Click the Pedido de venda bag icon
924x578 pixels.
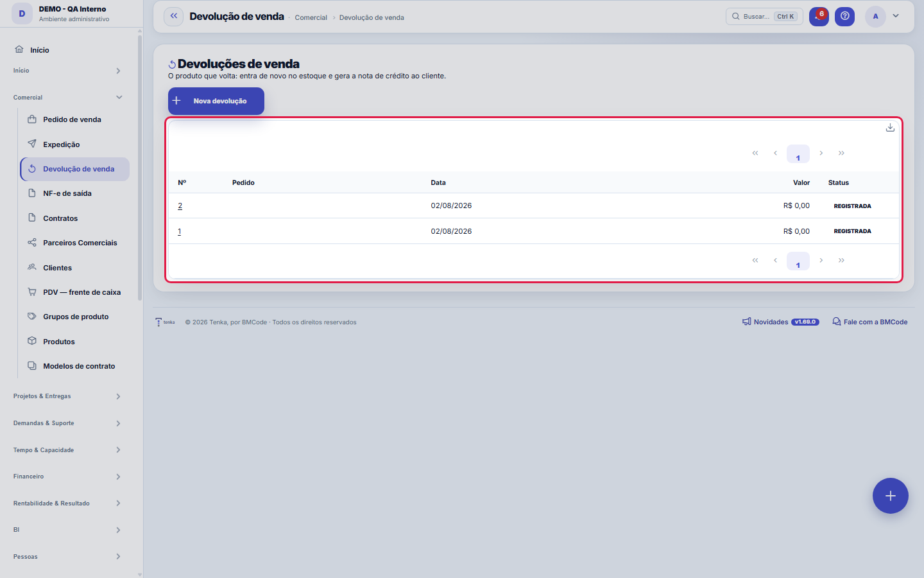click(32, 119)
